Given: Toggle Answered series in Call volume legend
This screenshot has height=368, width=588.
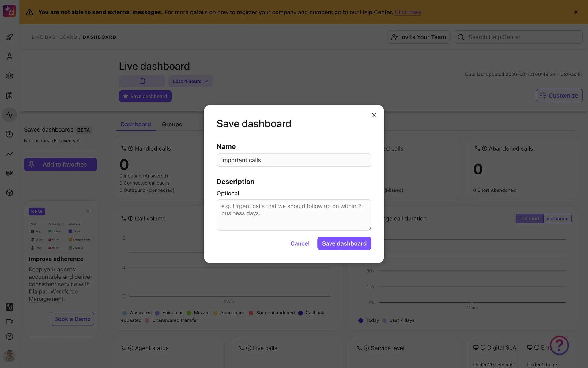Looking at the screenshot, I should [x=137, y=313].
